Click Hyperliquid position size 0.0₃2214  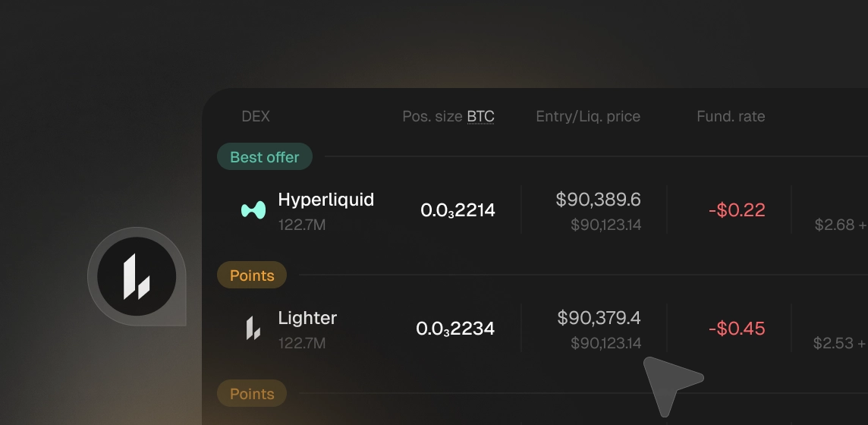[x=458, y=210]
